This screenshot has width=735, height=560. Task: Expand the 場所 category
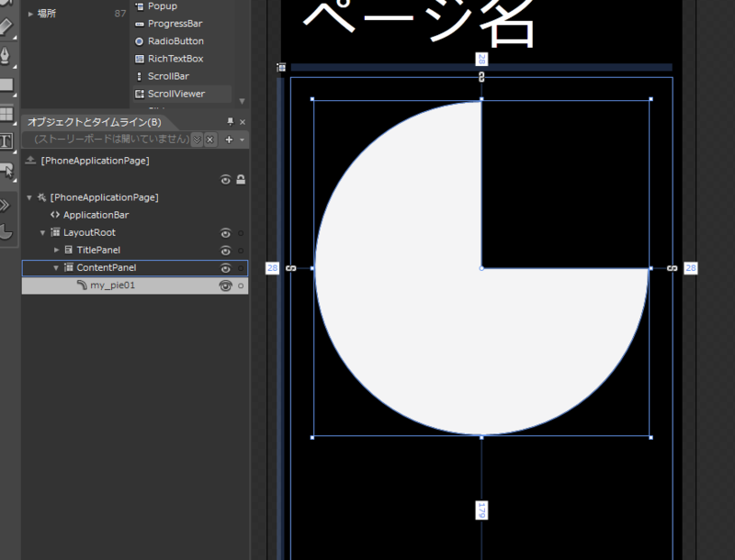coord(30,14)
